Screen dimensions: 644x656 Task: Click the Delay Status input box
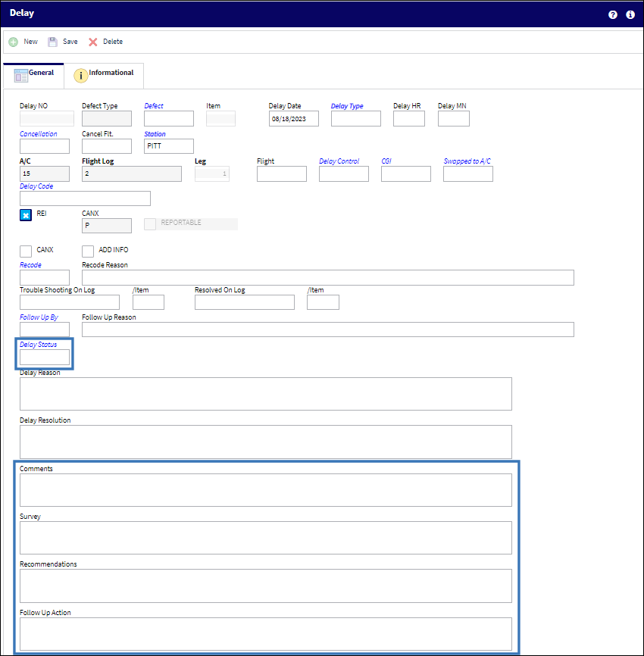point(45,357)
